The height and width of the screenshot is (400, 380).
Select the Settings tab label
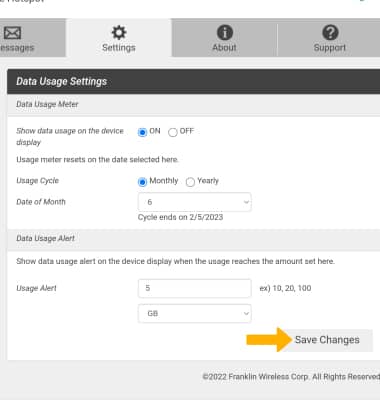pos(119,48)
